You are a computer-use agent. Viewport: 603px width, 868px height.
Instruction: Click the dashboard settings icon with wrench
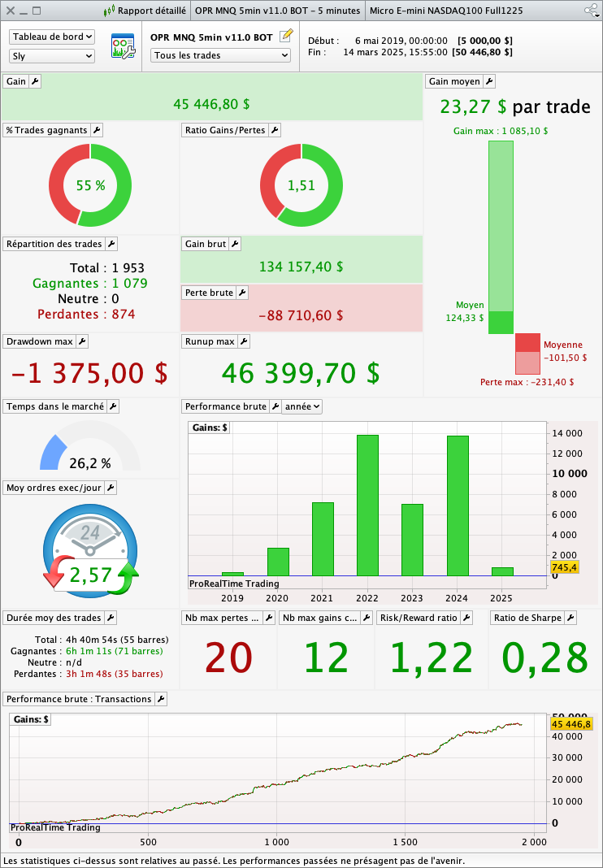coord(122,46)
